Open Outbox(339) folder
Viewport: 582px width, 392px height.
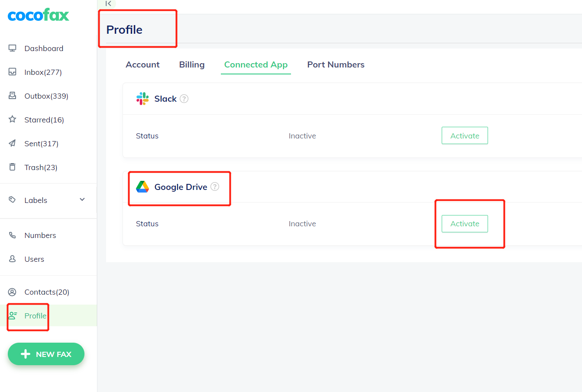click(x=46, y=96)
